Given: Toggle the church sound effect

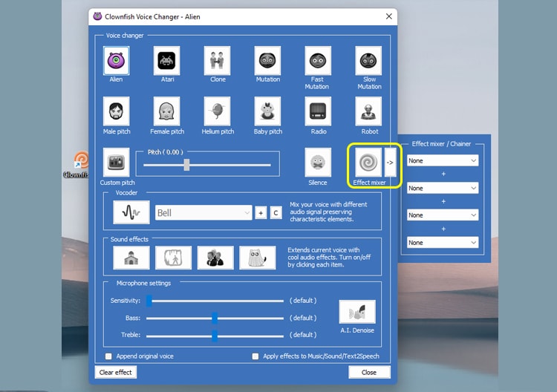Looking at the screenshot, I should point(131,258).
